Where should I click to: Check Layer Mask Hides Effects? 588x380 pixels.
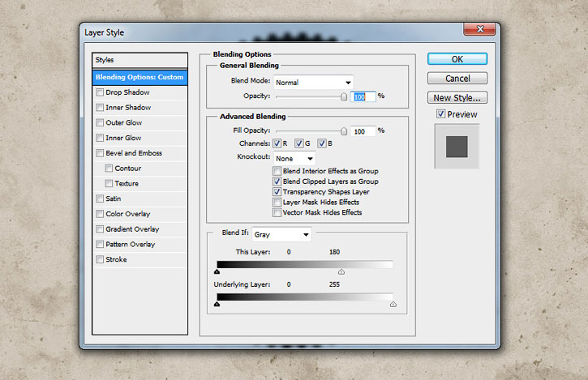point(277,203)
